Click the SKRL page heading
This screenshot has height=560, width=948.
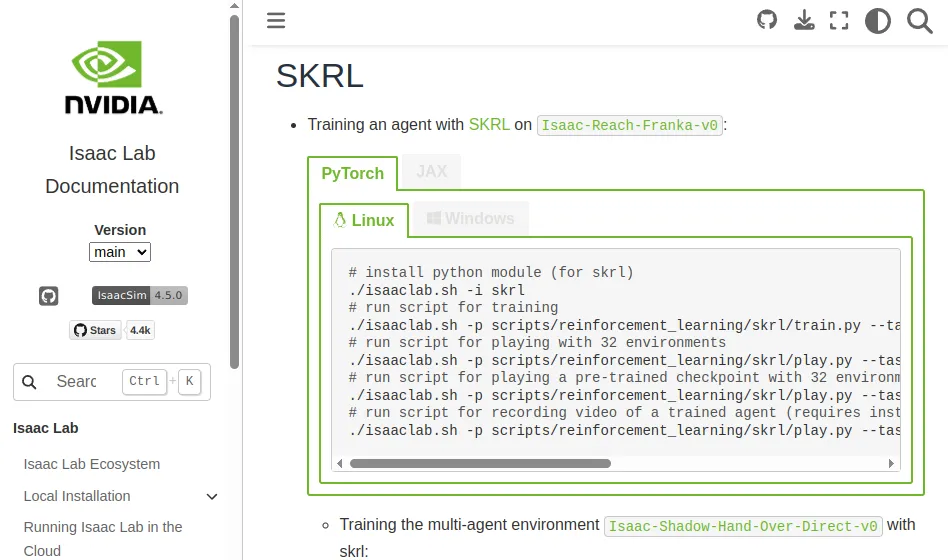tap(319, 76)
